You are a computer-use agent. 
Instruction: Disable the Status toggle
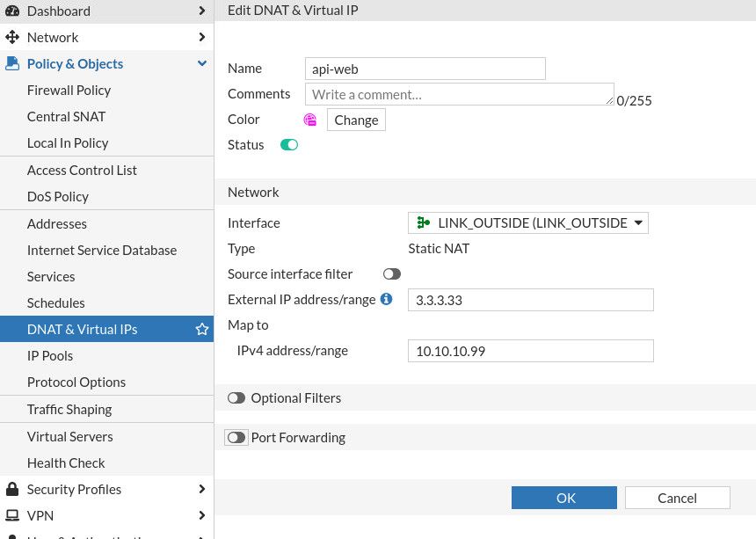pos(289,144)
